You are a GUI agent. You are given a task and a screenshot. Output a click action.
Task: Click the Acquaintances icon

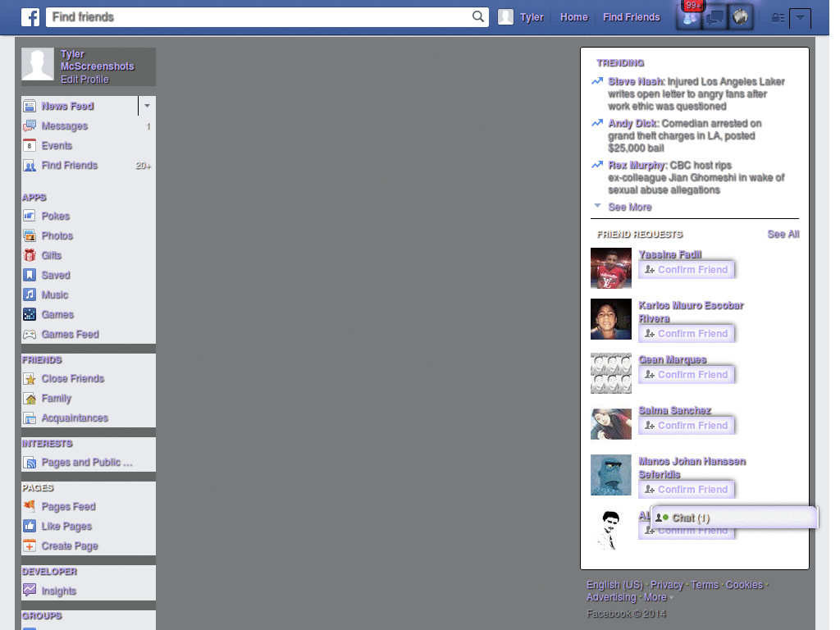(30, 418)
